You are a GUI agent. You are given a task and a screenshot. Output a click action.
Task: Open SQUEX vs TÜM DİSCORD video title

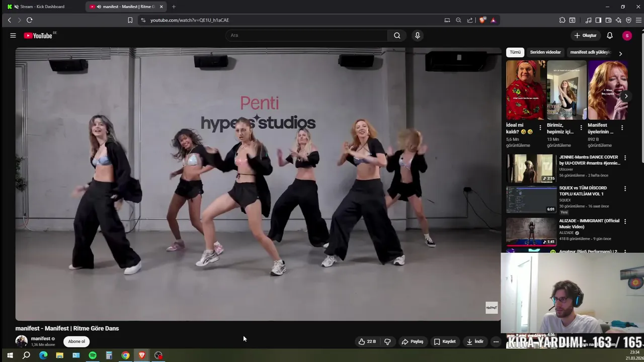click(x=583, y=191)
